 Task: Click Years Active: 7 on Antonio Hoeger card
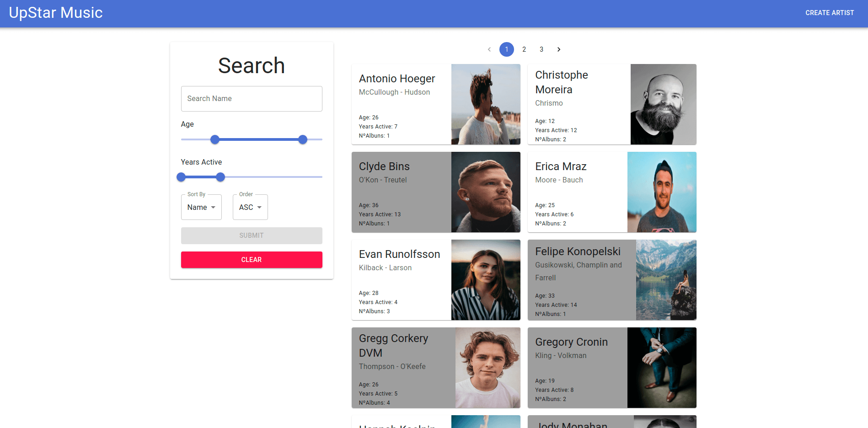[x=378, y=127]
